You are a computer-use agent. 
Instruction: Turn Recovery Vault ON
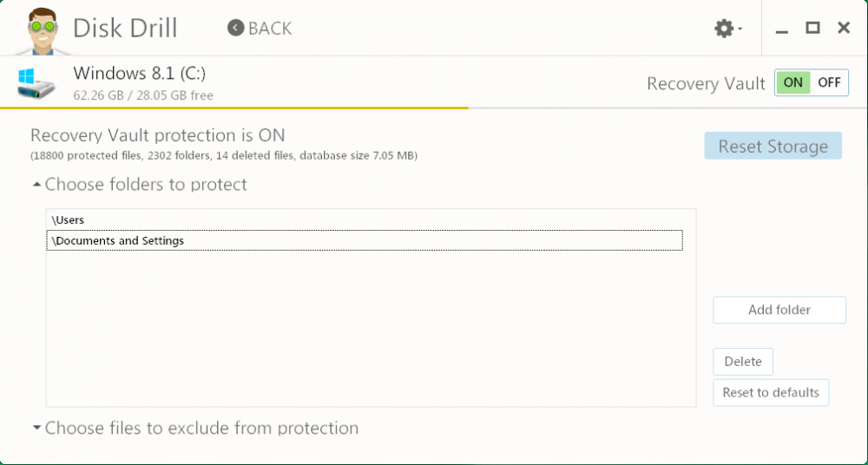(792, 83)
